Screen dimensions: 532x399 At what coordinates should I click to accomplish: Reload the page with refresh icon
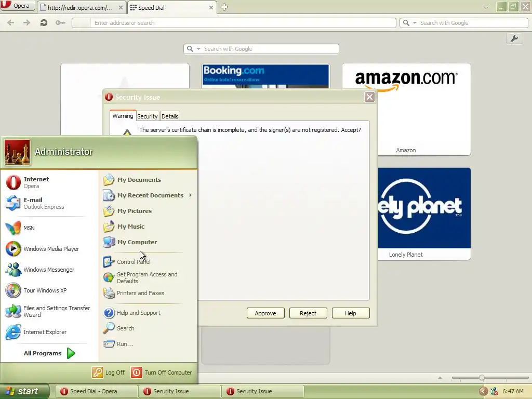click(x=44, y=23)
